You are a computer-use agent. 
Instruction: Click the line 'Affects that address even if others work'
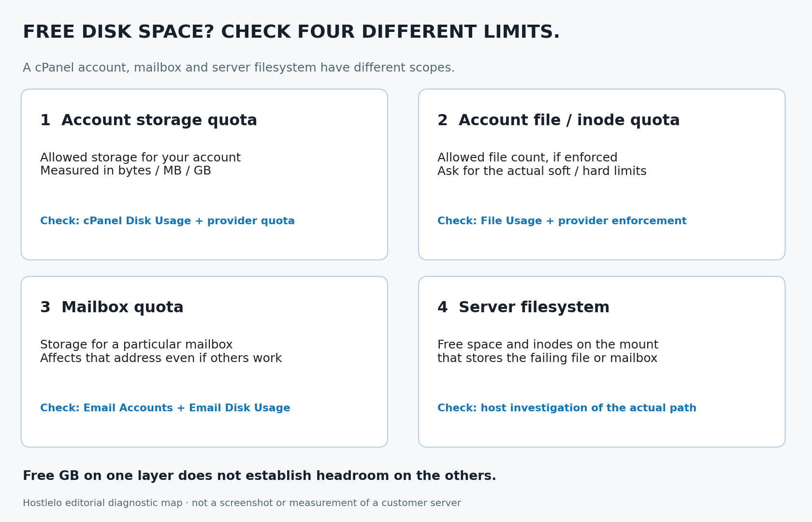[x=161, y=358]
